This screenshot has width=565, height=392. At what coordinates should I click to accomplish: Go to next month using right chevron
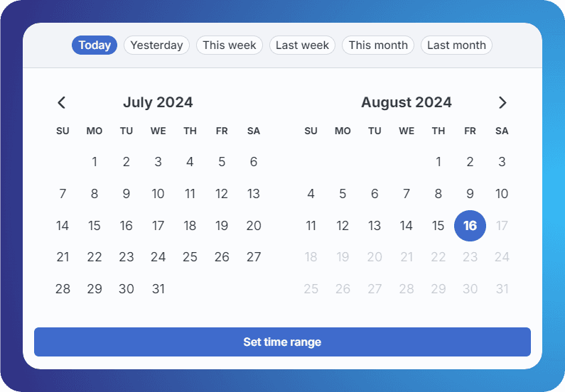502,102
